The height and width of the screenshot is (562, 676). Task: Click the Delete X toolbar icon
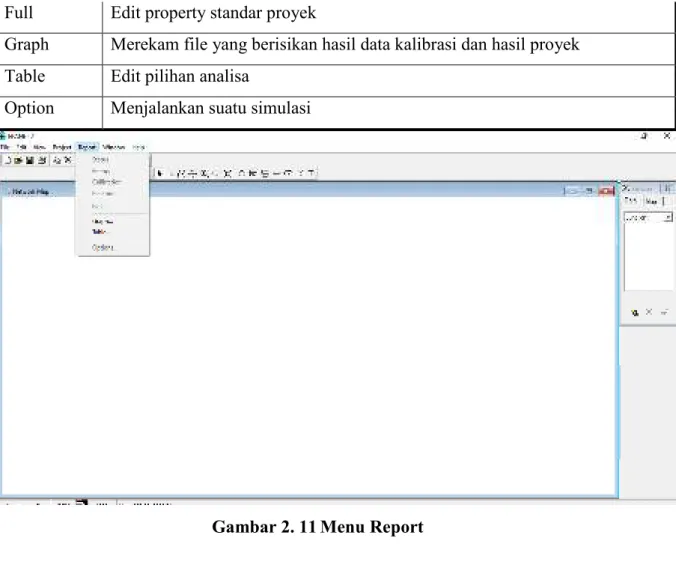[68, 160]
